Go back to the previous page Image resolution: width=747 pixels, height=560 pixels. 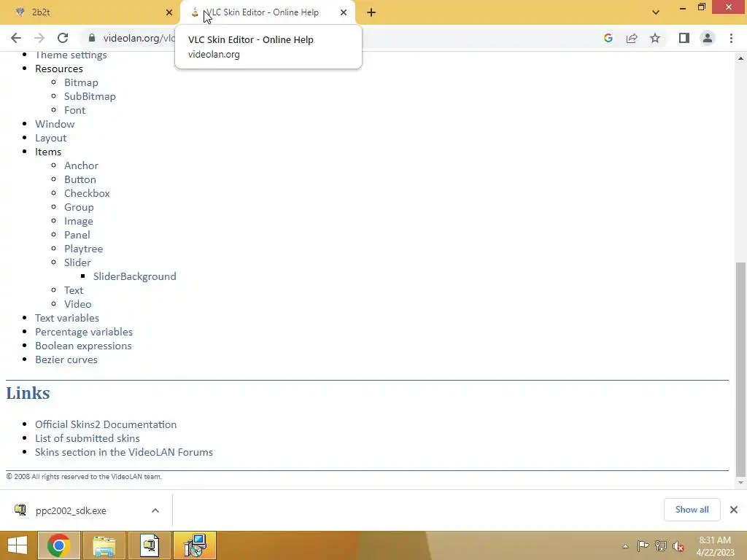[x=16, y=38]
